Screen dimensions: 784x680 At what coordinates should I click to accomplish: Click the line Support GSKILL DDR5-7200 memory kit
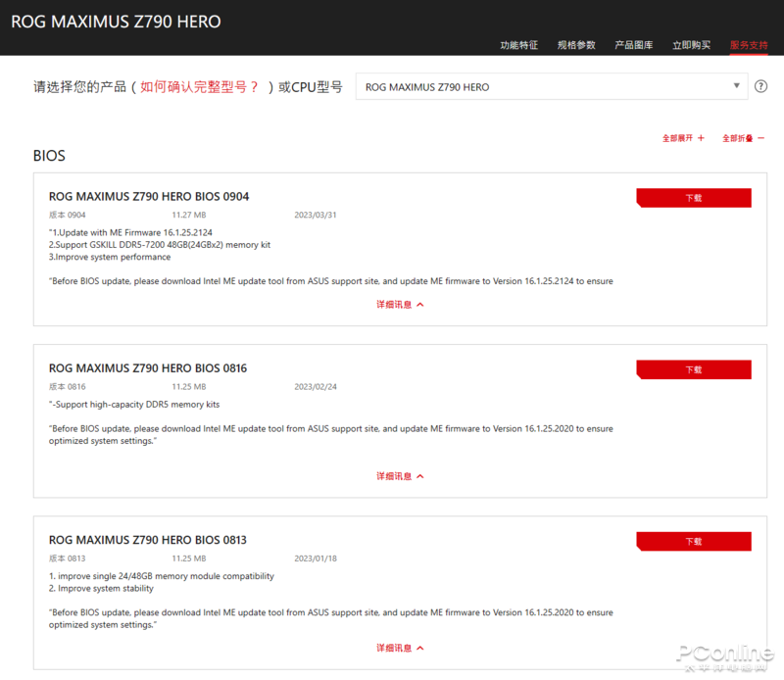click(160, 245)
